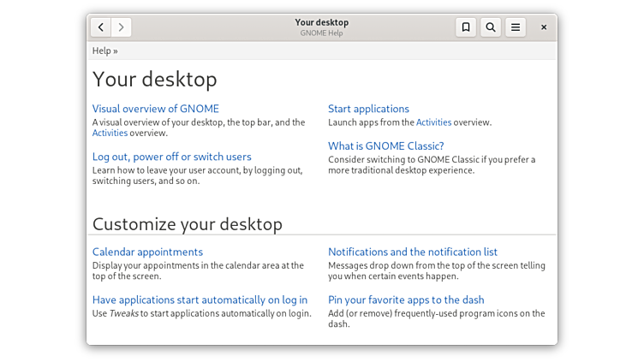Click Activities link under Start applications
The height and width of the screenshot is (362, 644).
tap(433, 122)
